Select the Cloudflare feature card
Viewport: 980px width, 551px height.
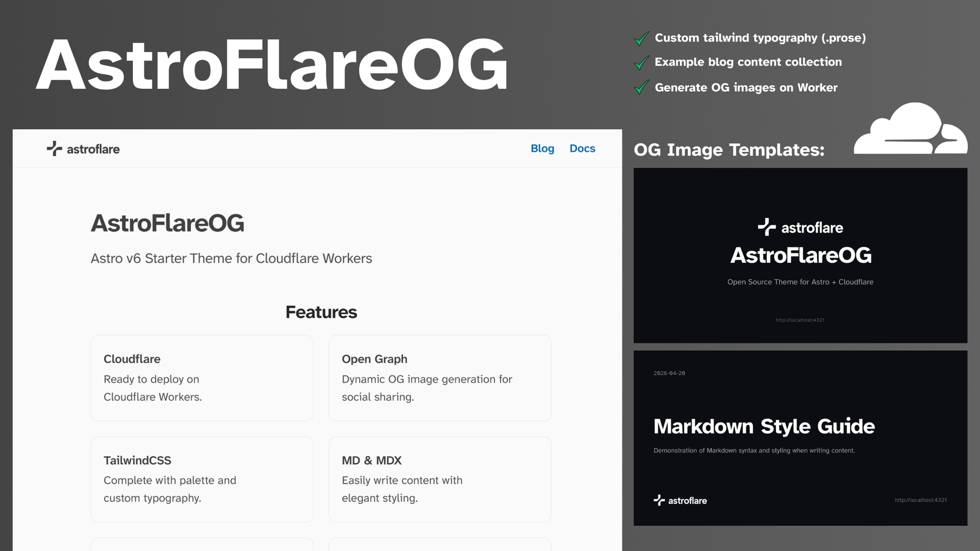(202, 378)
